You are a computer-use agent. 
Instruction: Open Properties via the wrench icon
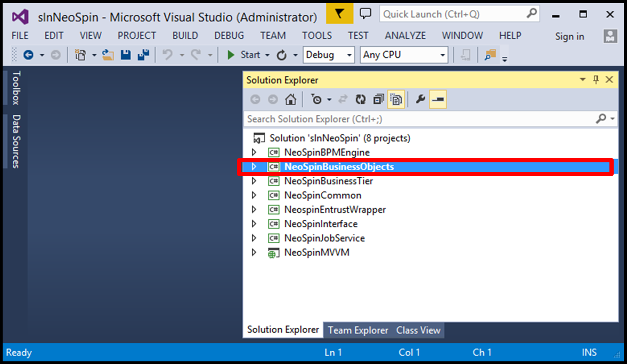(420, 99)
